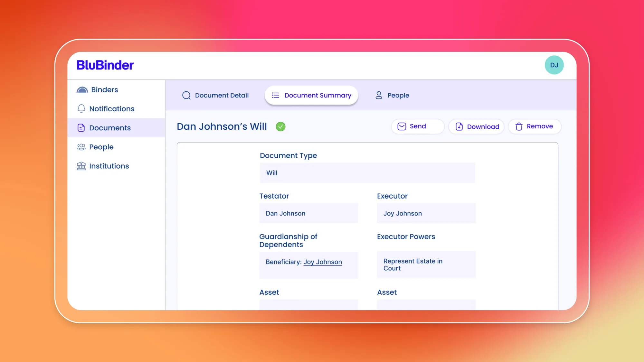Click the Send button
The height and width of the screenshot is (362, 644).
coord(418,126)
